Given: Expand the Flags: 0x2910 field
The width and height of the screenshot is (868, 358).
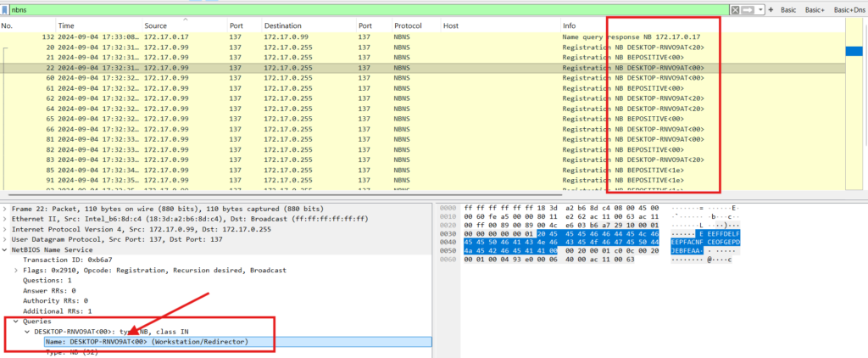Looking at the screenshot, I should click(16, 270).
